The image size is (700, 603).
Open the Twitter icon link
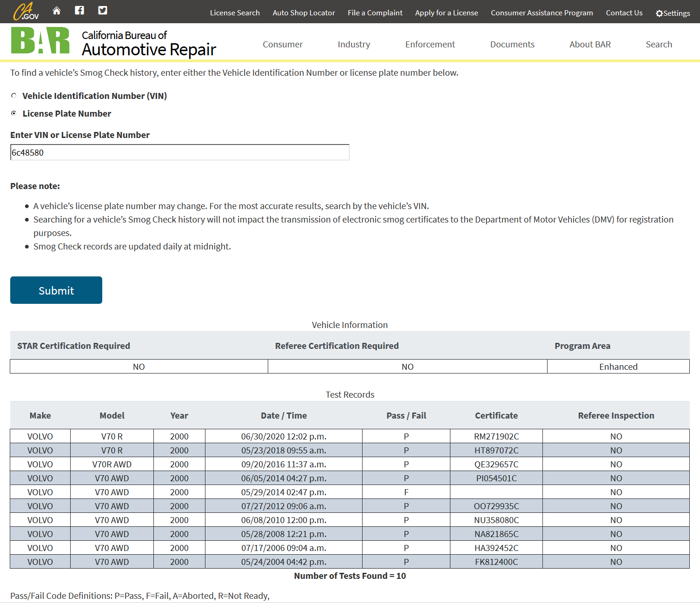pos(103,11)
